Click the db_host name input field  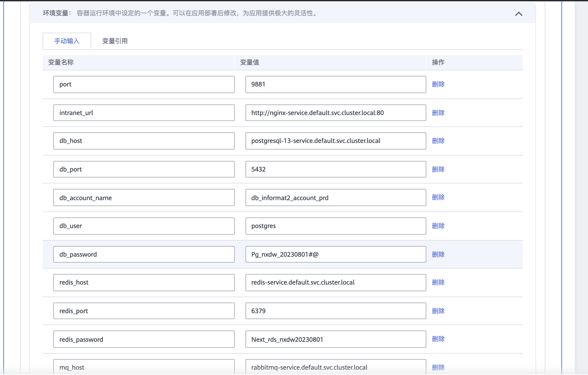click(144, 141)
